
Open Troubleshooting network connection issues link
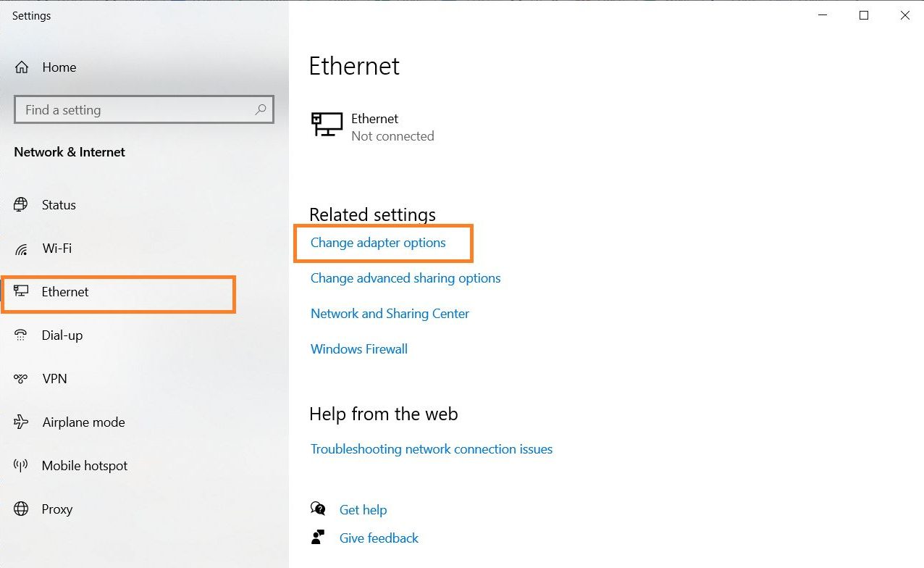pos(432,449)
